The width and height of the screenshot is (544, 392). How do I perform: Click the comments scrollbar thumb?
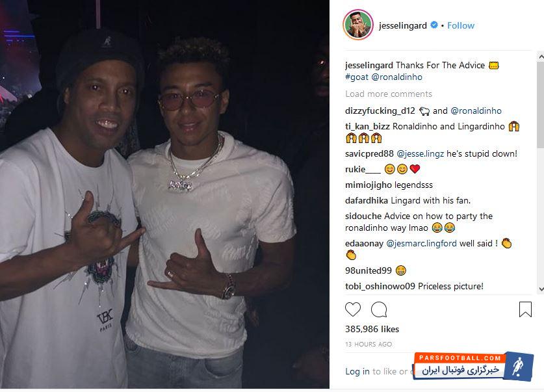coord(540,104)
